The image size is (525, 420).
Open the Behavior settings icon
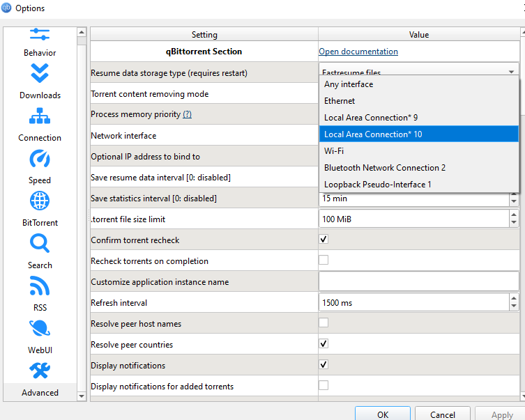click(x=40, y=34)
